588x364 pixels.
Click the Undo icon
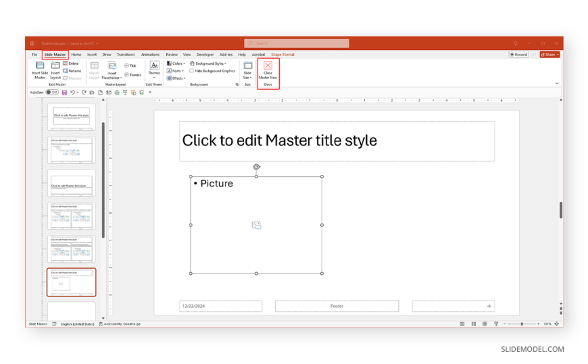click(x=73, y=93)
